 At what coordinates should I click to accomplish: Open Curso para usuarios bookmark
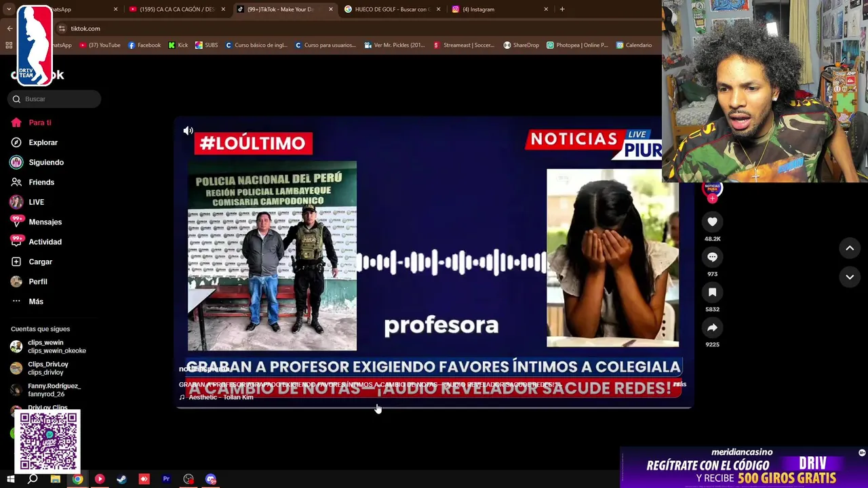(x=325, y=45)
